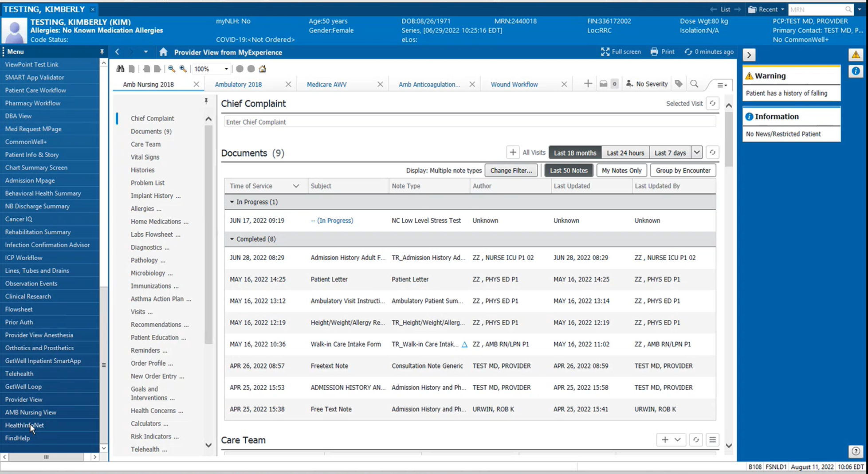
Task: Open the 100% zoom level dropdown
Action: click(x=226, y=69)
